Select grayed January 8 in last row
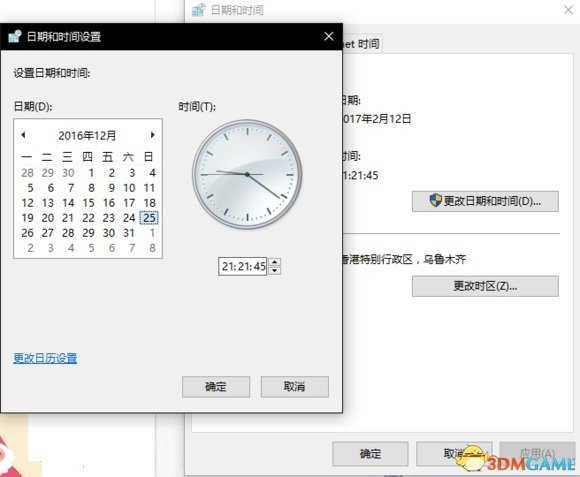 [x=152, y=248]
